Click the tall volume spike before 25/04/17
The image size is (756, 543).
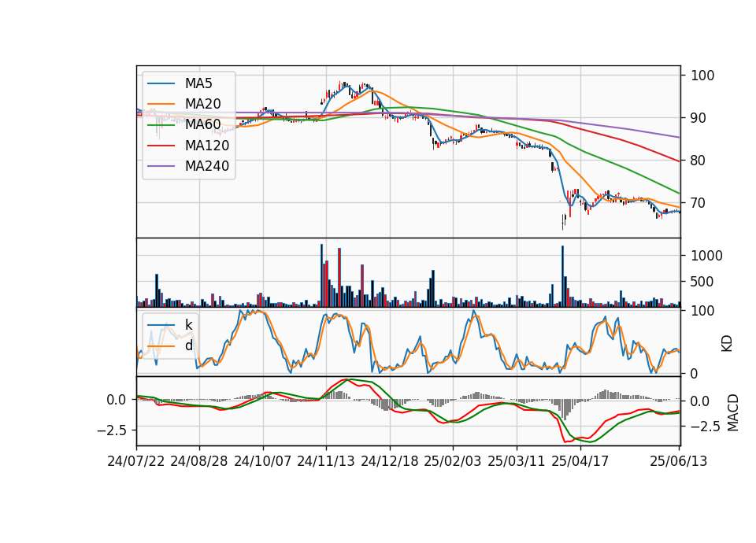[562, 276]
